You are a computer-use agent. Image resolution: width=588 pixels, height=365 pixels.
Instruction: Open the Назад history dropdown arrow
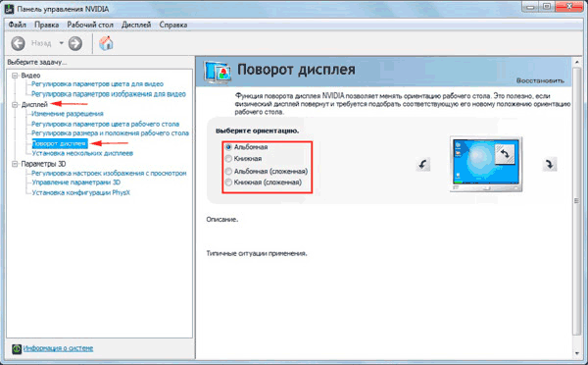point(61,43)
